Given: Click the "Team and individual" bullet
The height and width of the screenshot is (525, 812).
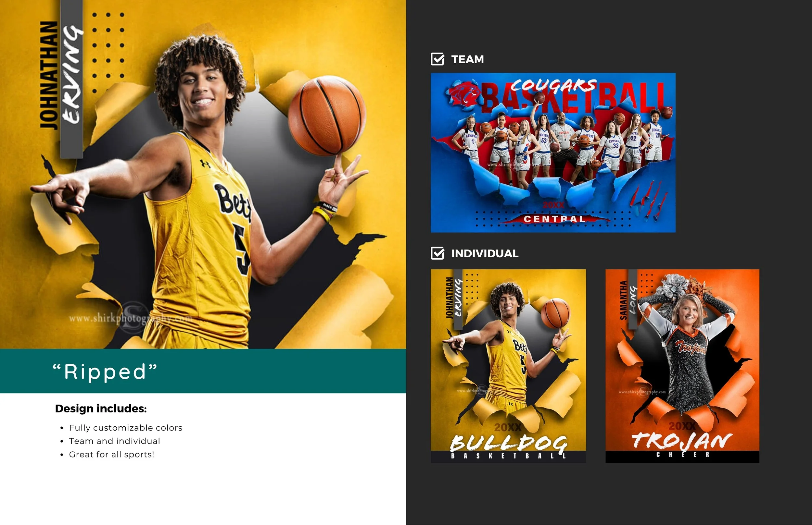Looking at the screenshot, I should click(x=114, y=441).
